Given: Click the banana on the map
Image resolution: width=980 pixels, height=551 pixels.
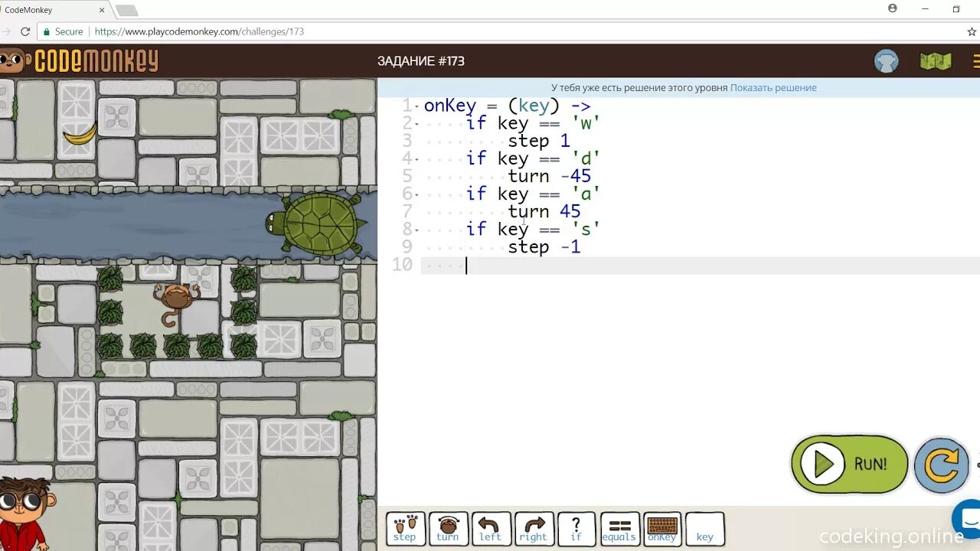Looking at the screenshot, I should pos(80,135).
